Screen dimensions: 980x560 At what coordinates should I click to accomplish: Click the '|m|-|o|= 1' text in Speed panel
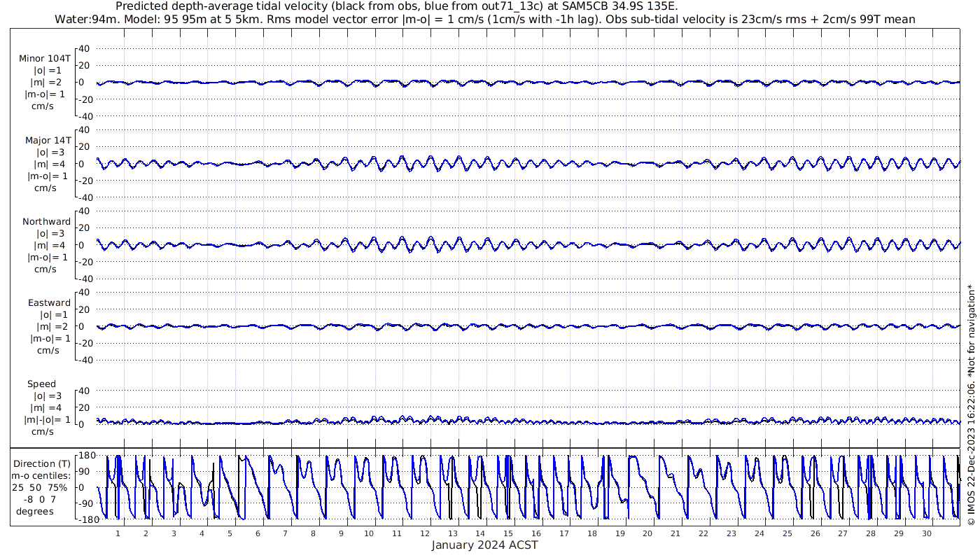tap(48, 420)
